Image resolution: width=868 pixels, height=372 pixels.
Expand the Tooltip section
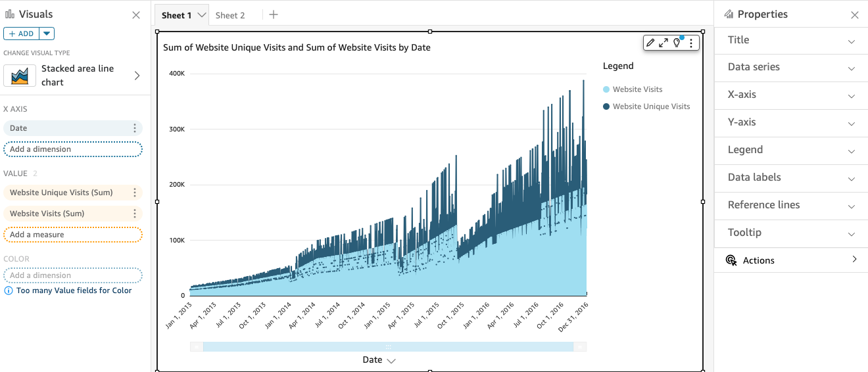791,233
